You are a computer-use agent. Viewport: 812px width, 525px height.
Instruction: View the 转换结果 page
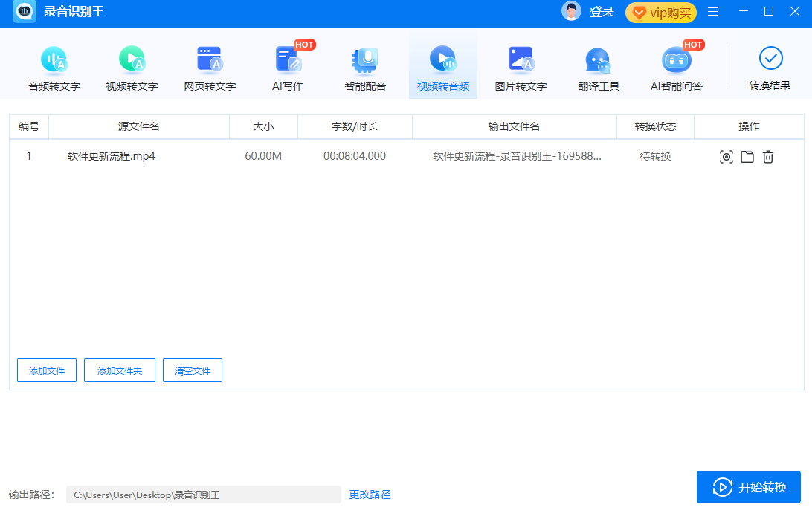point(770,67)
